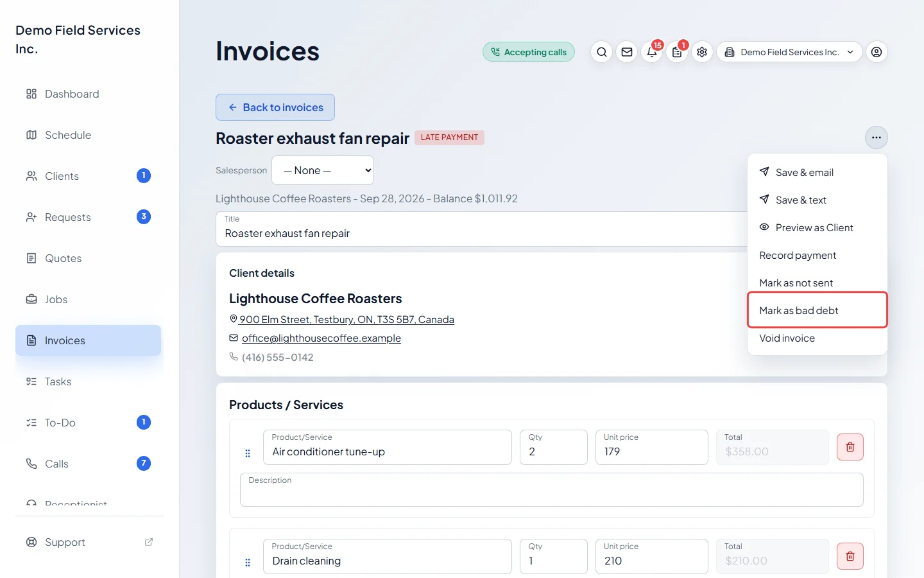Choose Save & text from menu
Screen dimensions: 924x578
pos(817,200)
